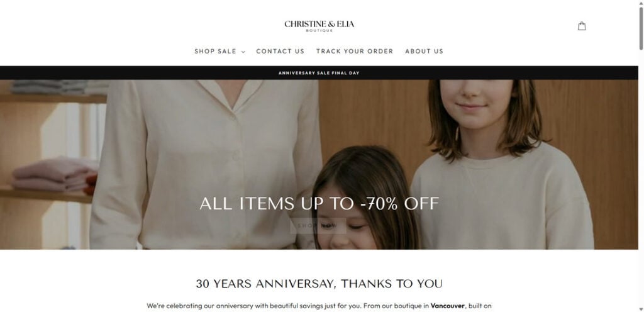The width and height of the screenshot is (644, 312).
Task: Visit the About Us page
Action: 424,52
